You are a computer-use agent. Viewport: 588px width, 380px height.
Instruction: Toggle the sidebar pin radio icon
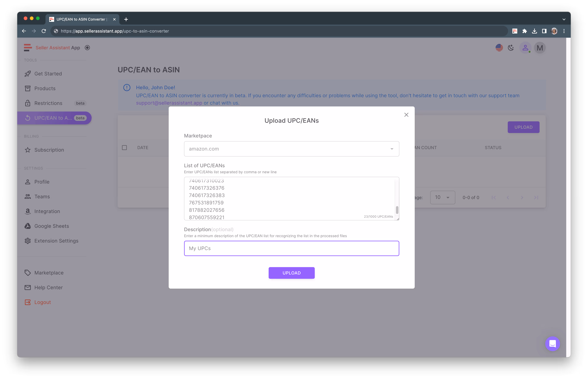(x=87, y=48)
